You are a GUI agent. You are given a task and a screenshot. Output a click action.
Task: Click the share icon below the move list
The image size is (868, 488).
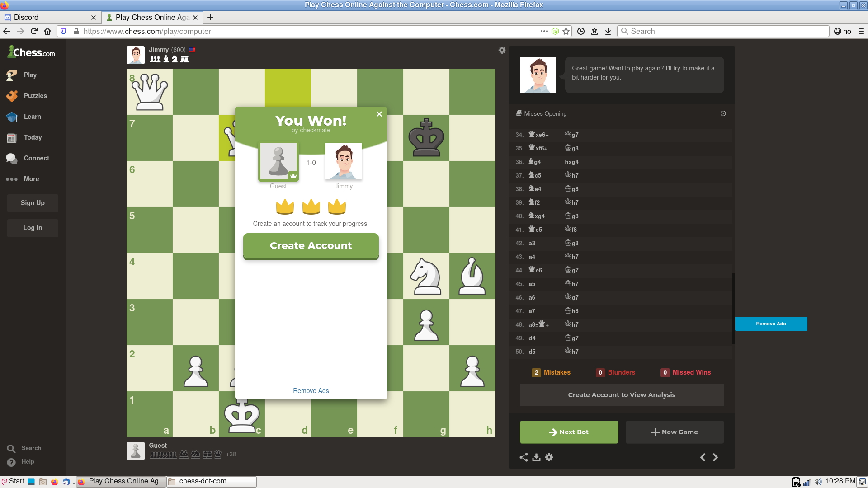[524, 457]
